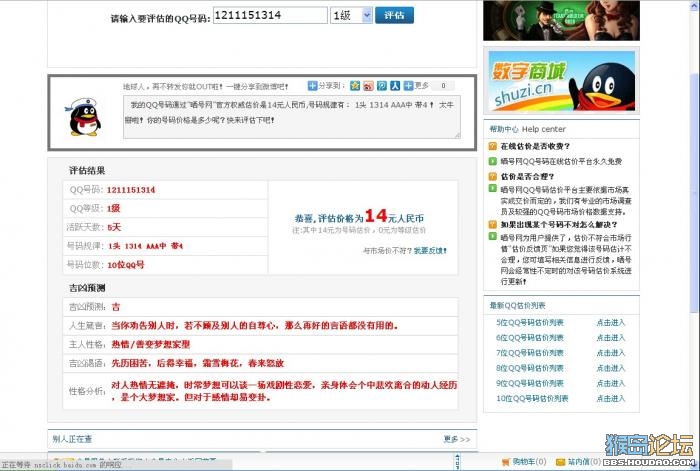This screenshot has width=700, height=471.
Task: Open 5位QQ号码估价列表
Action: 530,322
